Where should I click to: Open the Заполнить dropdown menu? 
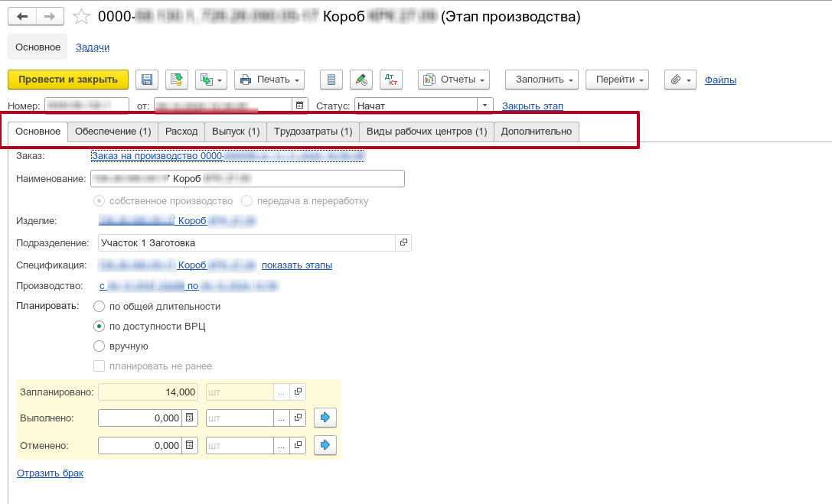point(540,80)
